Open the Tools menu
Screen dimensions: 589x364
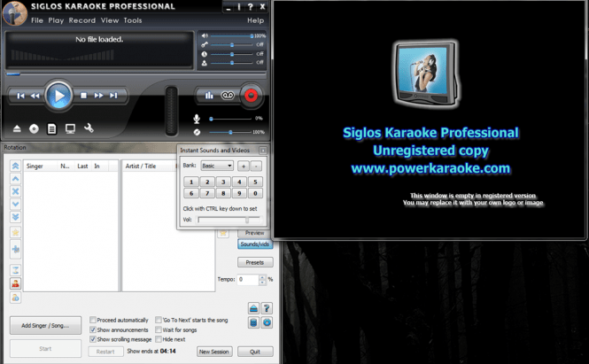133,20
